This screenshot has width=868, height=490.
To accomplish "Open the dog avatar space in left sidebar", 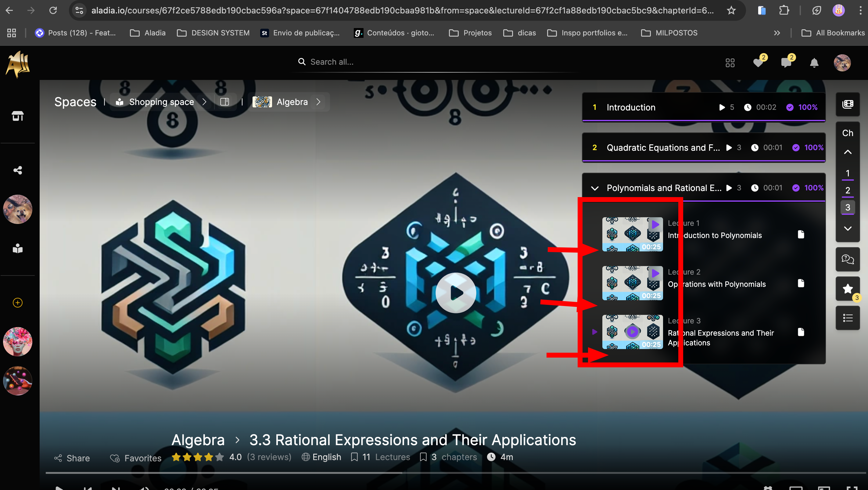I will pos(17,209).
